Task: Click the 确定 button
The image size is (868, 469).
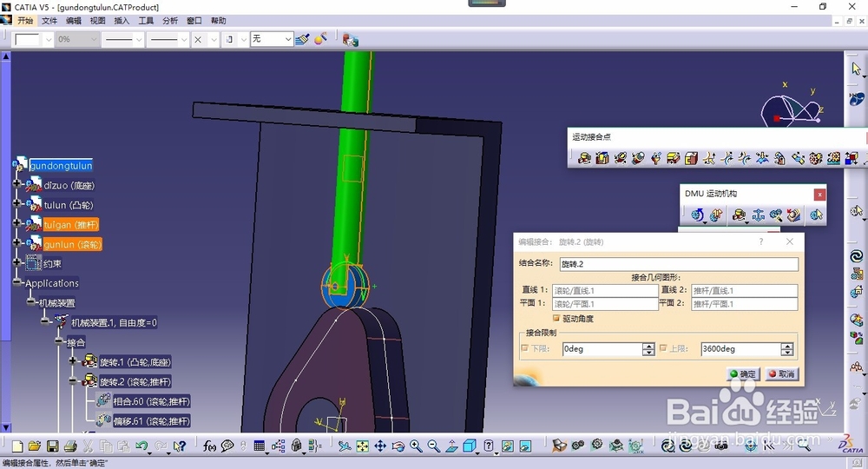Action: coord(743,373)
